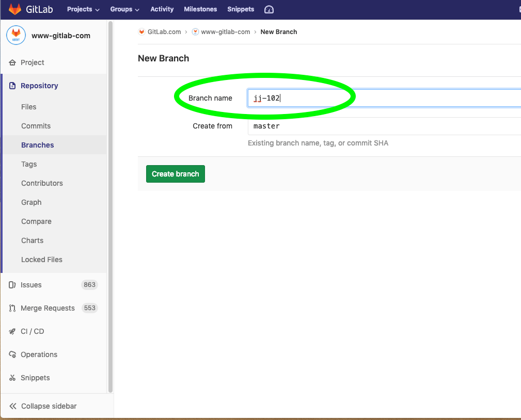This screenshot has width=521, height=420.
Task: Click the Collapse sidebar double-chevron icon
Action: click(x=13, y=406)
